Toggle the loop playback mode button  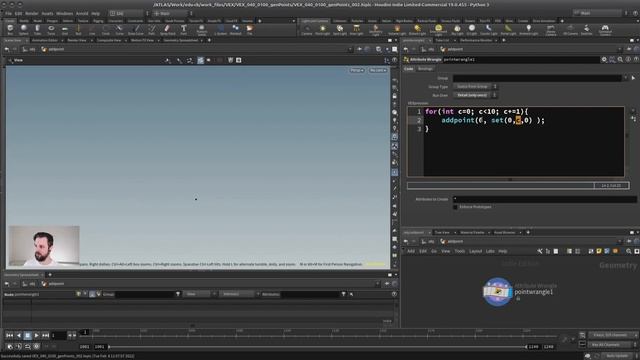(x=27, y=346)
